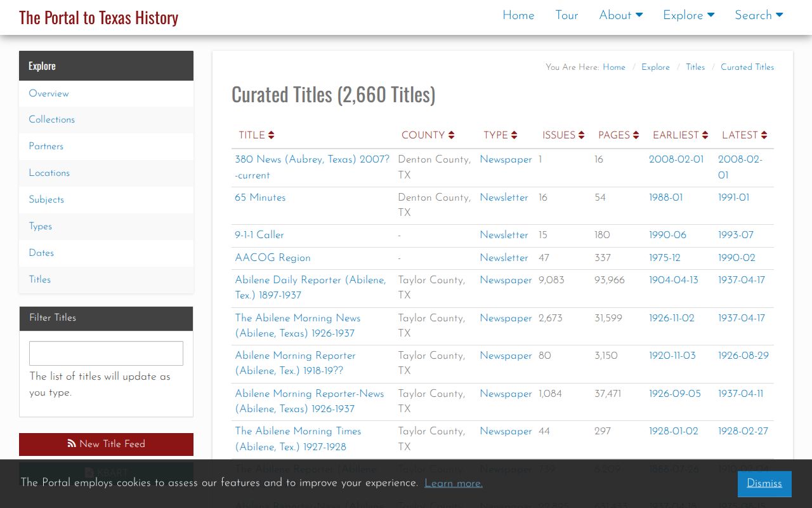This screenshot has width=812, height=508.
Task: Select Titles in sidebar menu
Action: pos(106,279)
